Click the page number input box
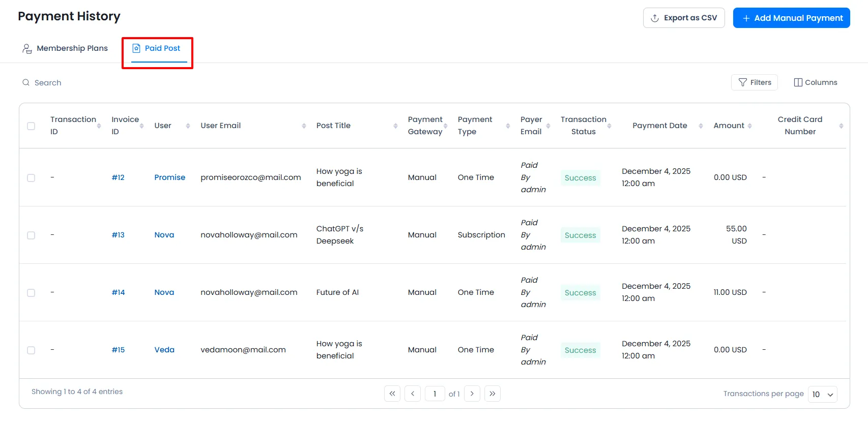This screenshot has width=868, height=421. [435, 394]
